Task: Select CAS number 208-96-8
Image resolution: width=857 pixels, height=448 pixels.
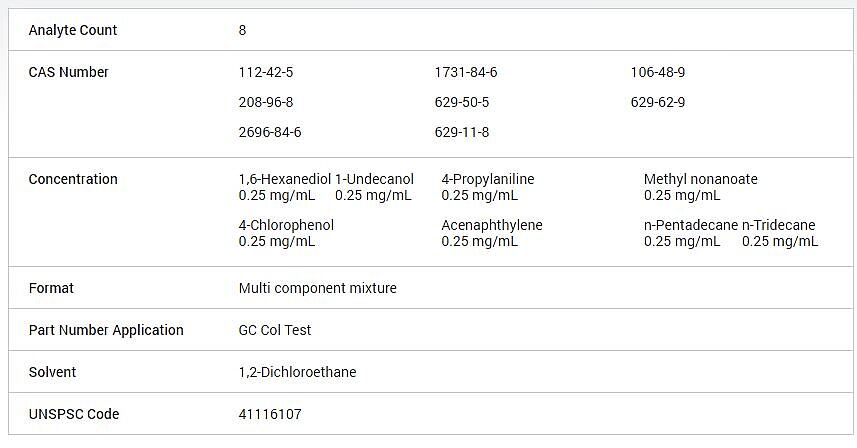Action: pyautogui.click(x=266, y=102)
